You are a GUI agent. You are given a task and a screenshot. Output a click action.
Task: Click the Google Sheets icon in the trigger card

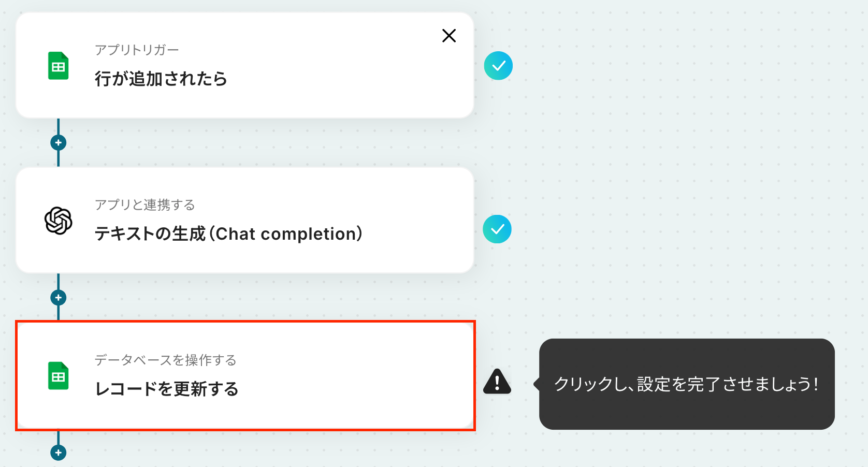point(59,66)
